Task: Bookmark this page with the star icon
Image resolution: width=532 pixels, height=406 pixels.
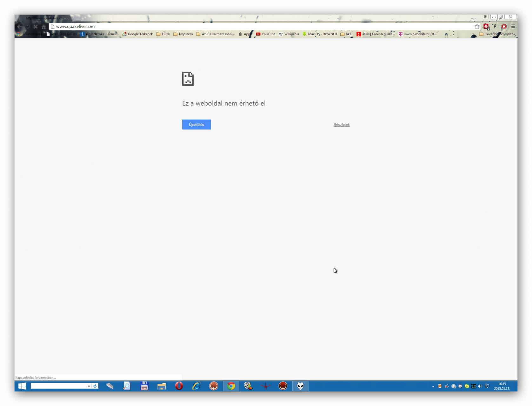Action: point(477,26)
